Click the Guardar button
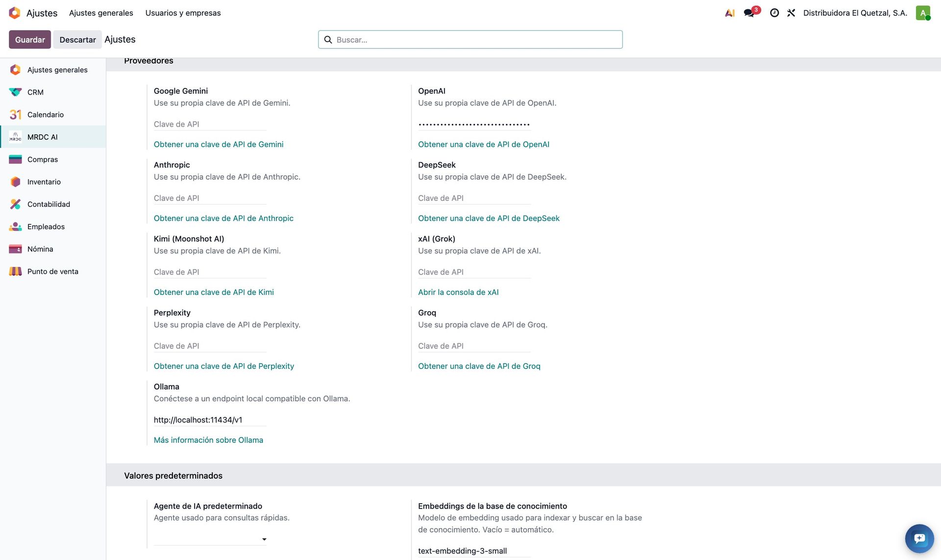This screenshot has height=560, width=941. (30, 40)
